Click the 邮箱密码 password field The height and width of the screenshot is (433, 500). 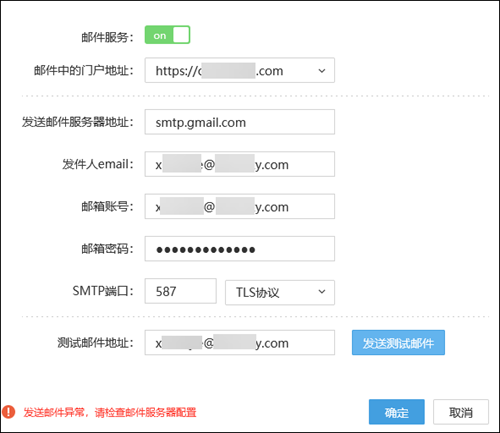[240, 249]
